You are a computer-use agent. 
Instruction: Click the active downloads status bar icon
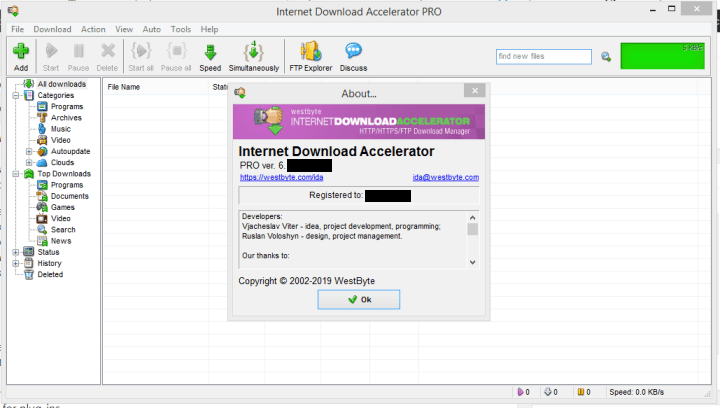pyautogui.click(x=520, y=392)
